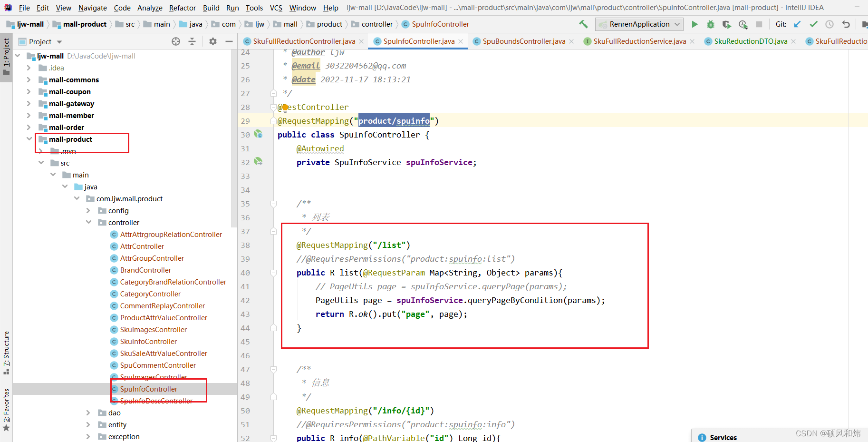Open the 1: Project side tool window
Image resolution: width=868 pixels, height=442 pixels.
point(6,57)
